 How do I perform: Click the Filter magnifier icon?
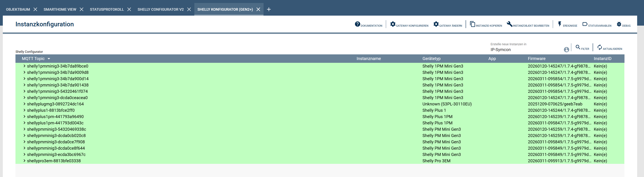pos(578,47)
